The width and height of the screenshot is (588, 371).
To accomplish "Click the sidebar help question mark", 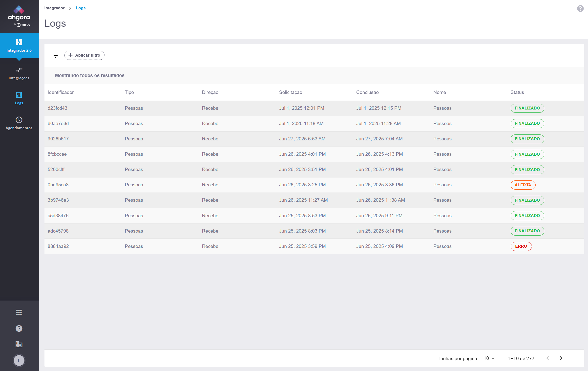I will tap(19, 328).
